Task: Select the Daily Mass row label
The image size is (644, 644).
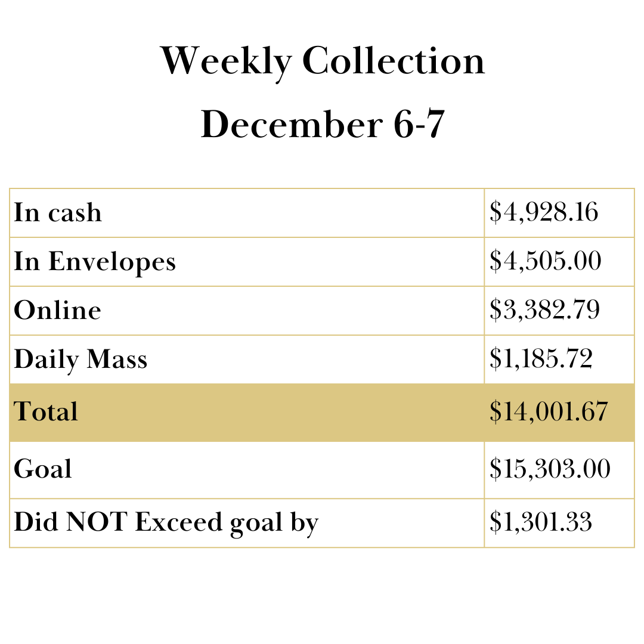Action: coord(80,360)
